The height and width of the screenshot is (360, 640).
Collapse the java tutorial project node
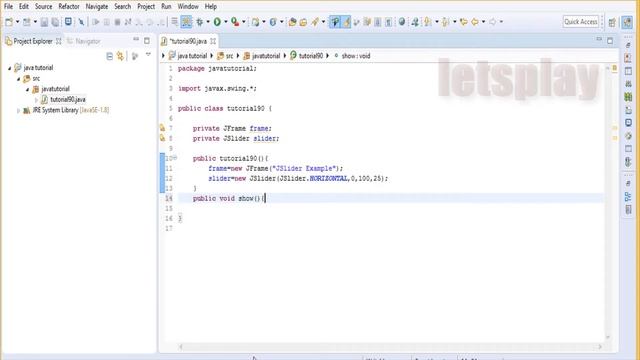9,68
